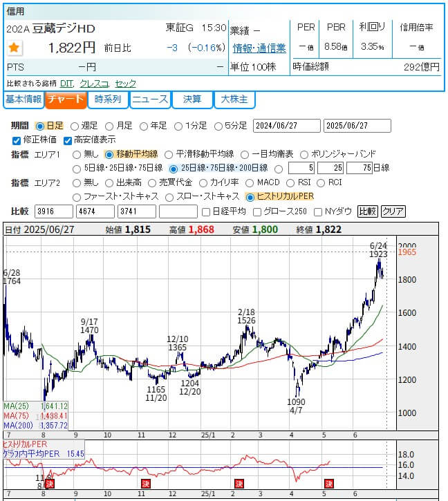Select 無し for indicator area 1
The image size is (448, 501).
click(x=77, y=155)
